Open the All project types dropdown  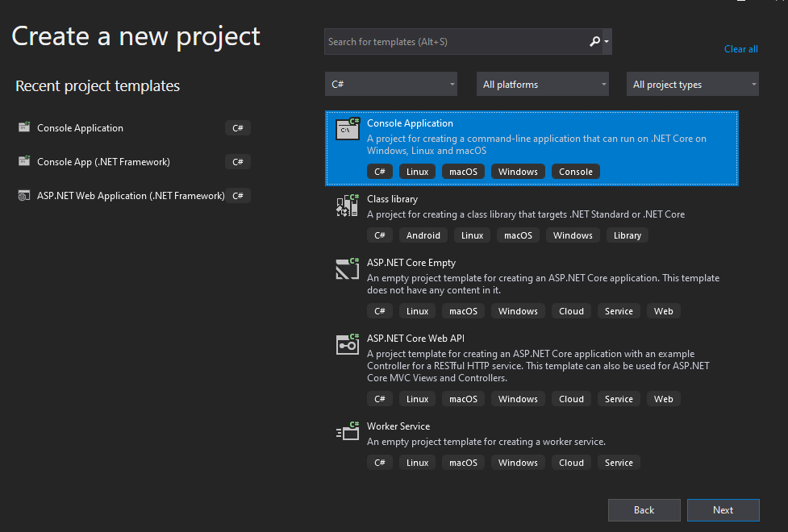(692, 85)
